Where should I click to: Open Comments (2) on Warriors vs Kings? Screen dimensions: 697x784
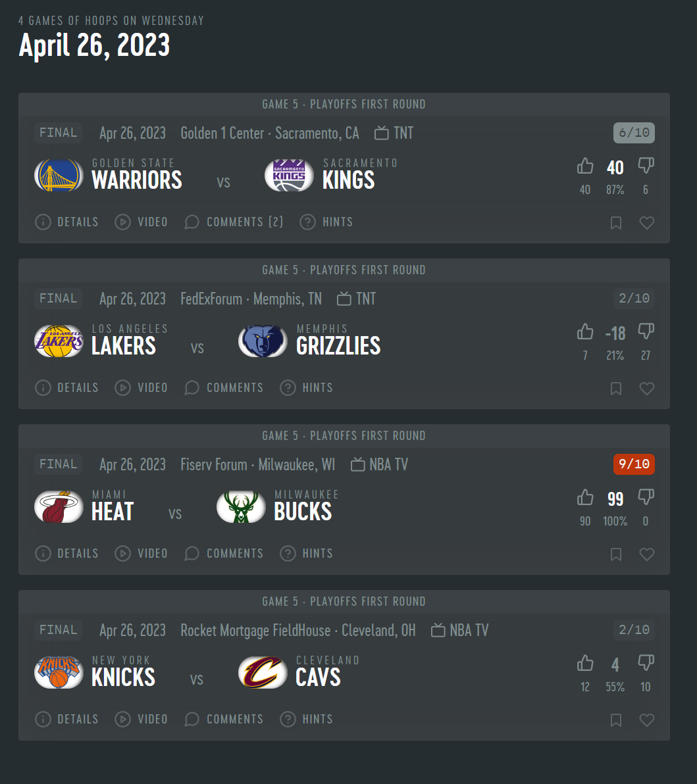pyautogui.click(x=234, y=222)
